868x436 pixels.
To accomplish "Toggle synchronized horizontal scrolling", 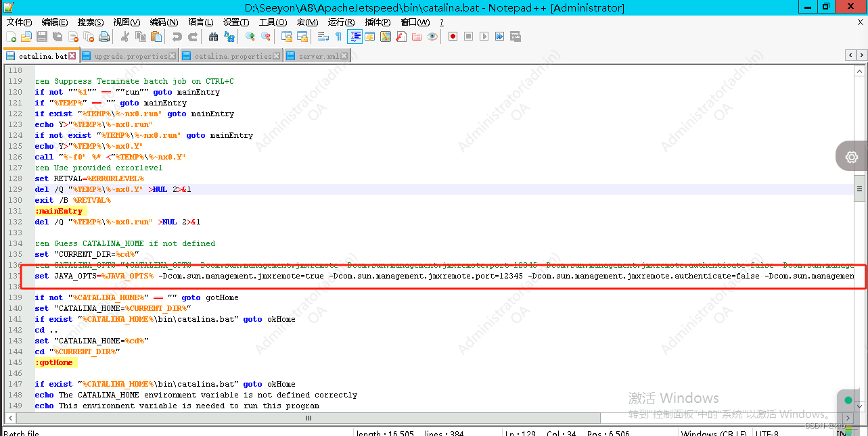I will tap(302, 37).
